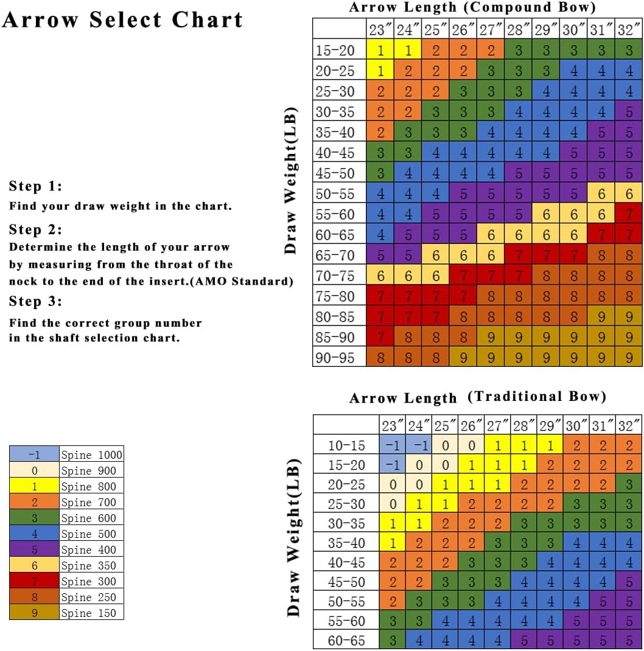
Task: Click the purple legend swatch numbered 5
Action: (34, 549)
